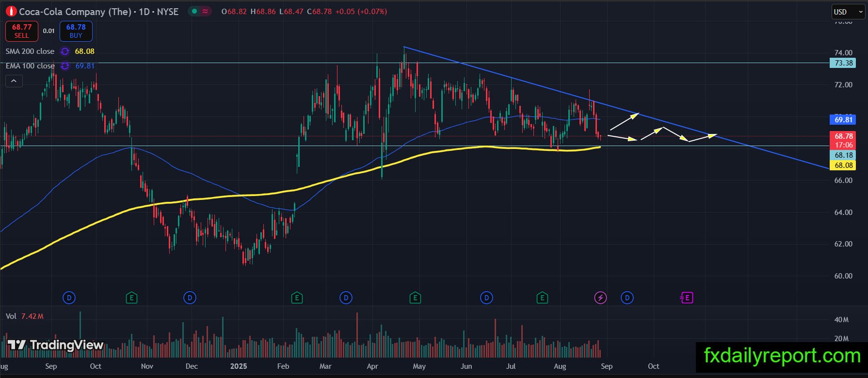Open the late-April 2025 earnings marker
868x378 pixels.
pyautogui.click(x=415, y=297)
